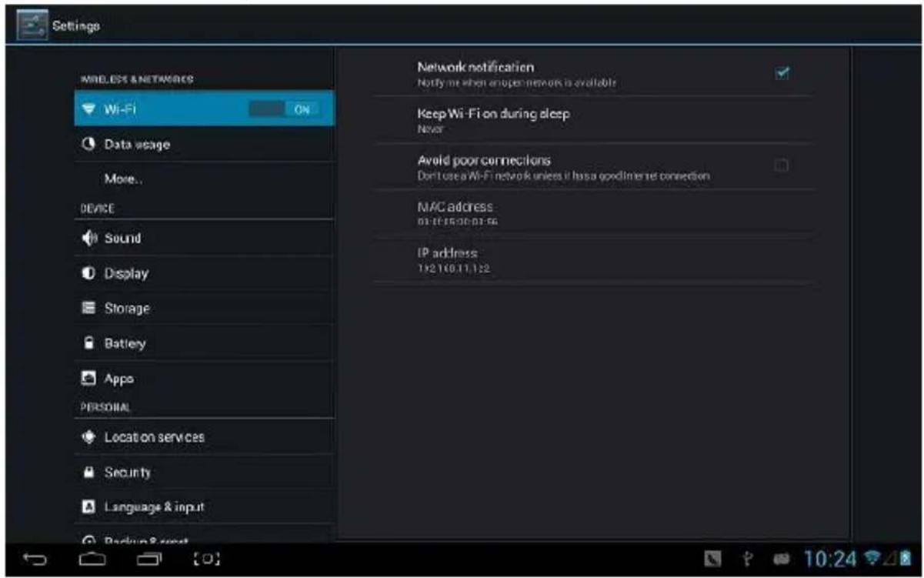Open the Storage settings
Viewport: 924px width, 578px height.
pos(205,309)
